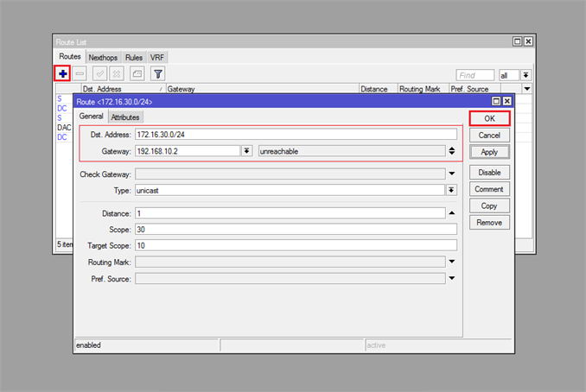The image size is (586, 392).
Task: Sort by Distance column header
Action: point(378,89)
